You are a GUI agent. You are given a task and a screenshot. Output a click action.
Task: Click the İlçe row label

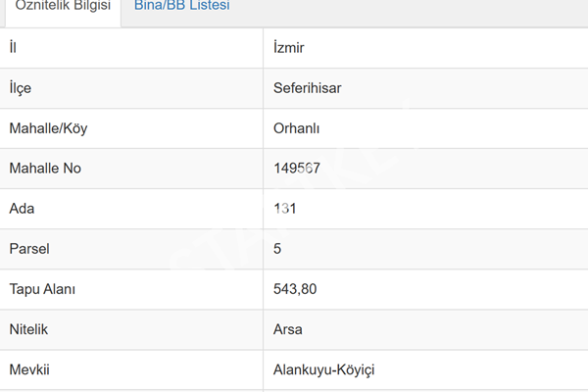[21, 88]
